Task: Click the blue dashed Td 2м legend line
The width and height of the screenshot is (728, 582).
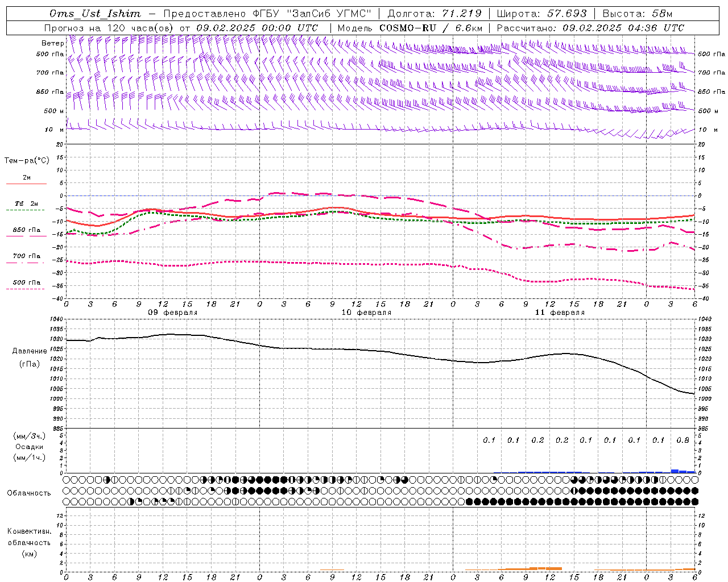Action: [x=25, y=210]
